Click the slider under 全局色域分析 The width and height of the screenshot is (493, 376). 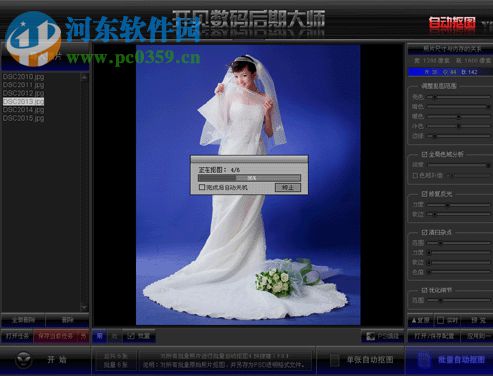[x=459, y=165]
